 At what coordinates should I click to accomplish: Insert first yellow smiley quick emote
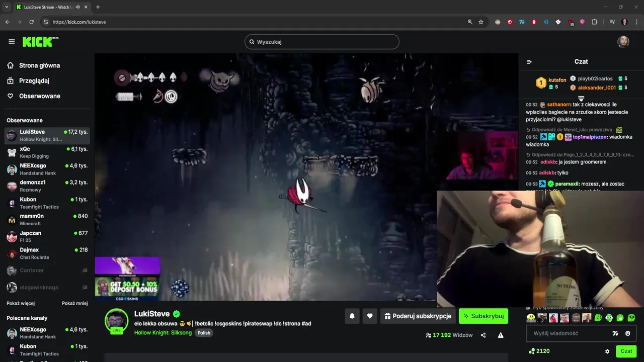[x=531, y=318]
